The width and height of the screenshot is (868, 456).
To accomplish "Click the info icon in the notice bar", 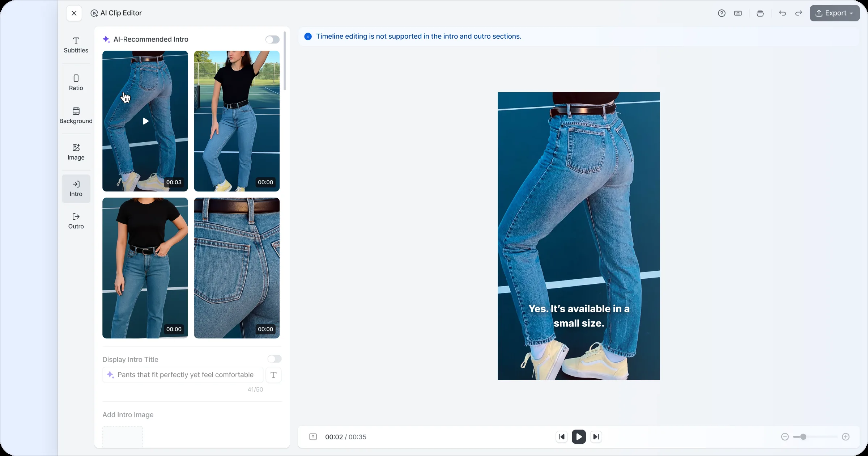I will coord(308,37).
